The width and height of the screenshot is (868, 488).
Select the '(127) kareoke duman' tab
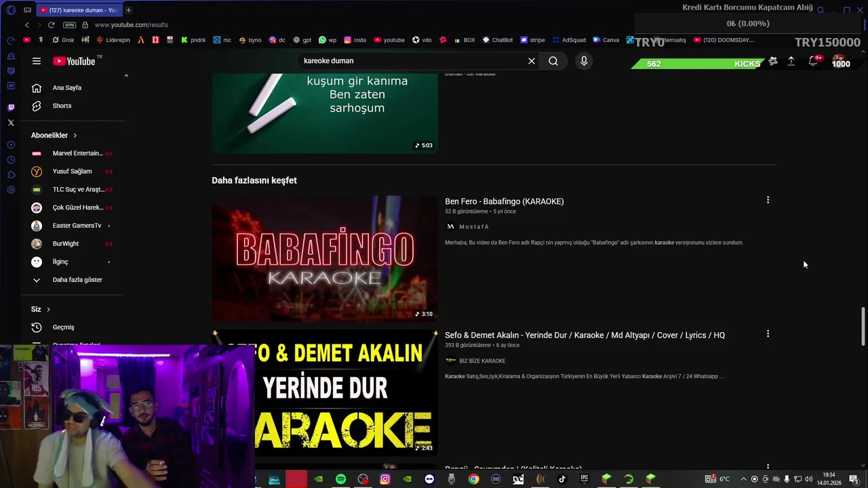coord(78,10)
